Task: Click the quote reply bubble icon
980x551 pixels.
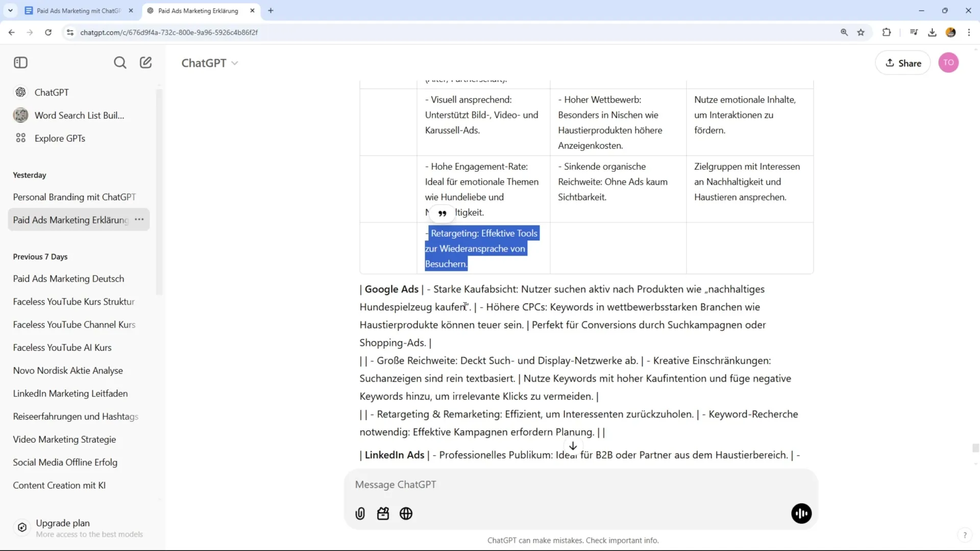Action: tap(443, 213)
